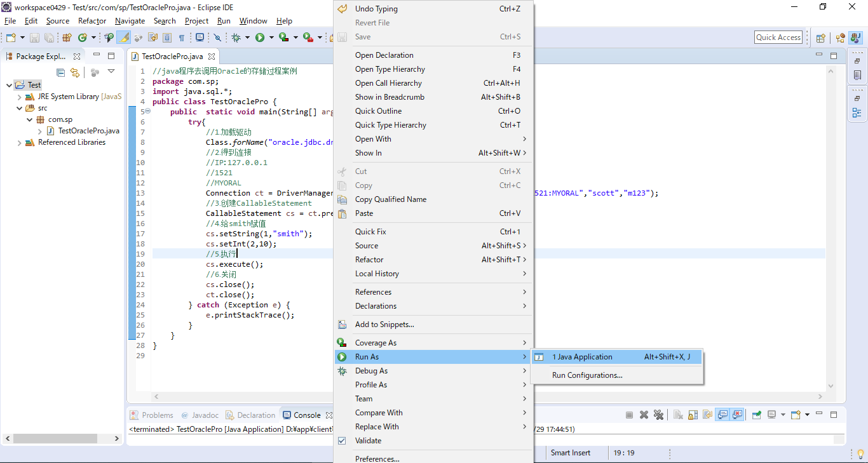Open the Open Console dropdown arrow
Viewport: 868px width, 463px height.
807,415
